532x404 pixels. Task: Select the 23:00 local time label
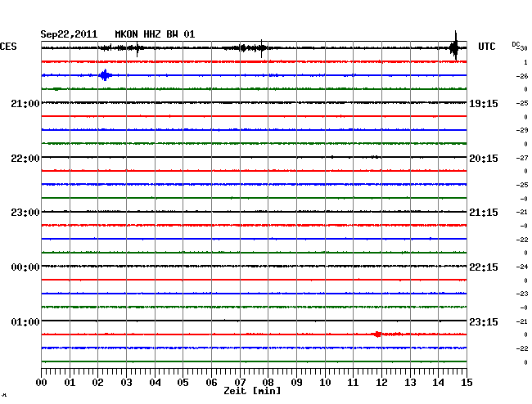click(x=25, y=213)
